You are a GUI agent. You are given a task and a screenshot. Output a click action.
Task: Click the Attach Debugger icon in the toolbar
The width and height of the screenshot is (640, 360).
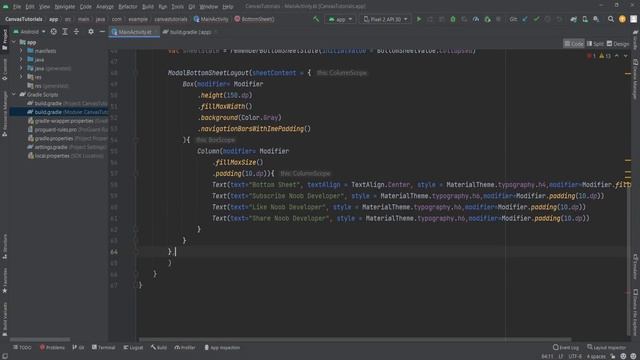(487, 19)
